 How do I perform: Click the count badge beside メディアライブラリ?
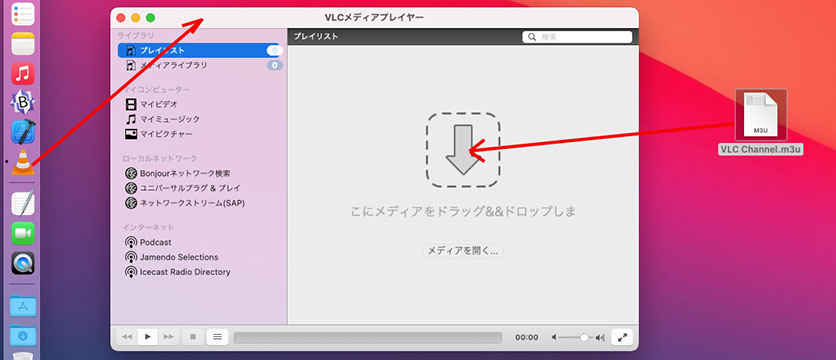(275, 65)
